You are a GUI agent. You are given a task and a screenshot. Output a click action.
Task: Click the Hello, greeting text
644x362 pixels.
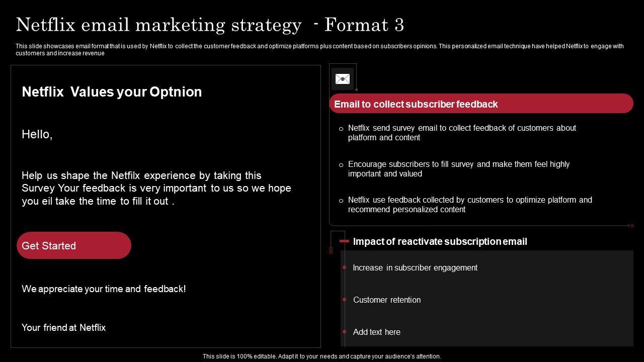(x=37, y=134)
